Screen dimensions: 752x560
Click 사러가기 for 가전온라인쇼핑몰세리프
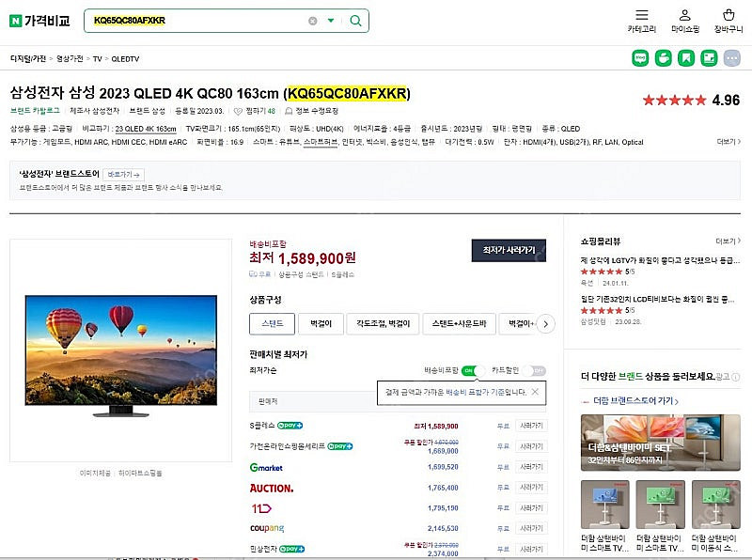(x=531, y=446)
